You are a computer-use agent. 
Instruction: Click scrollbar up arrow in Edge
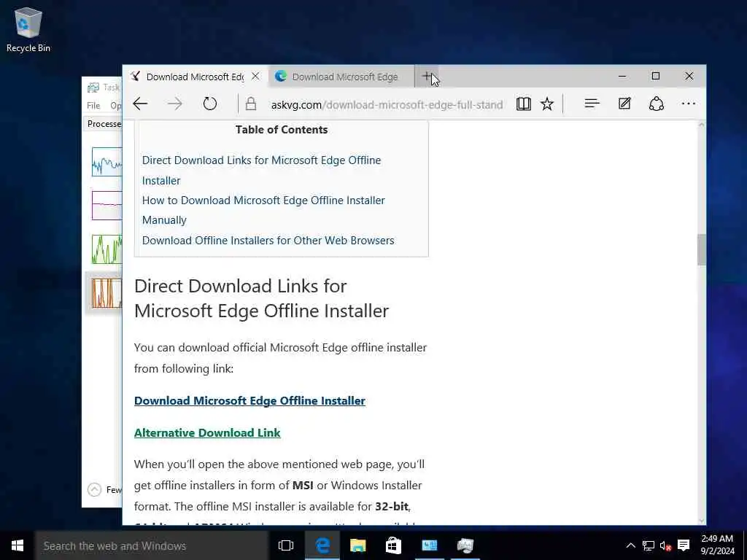pos(701,125)
